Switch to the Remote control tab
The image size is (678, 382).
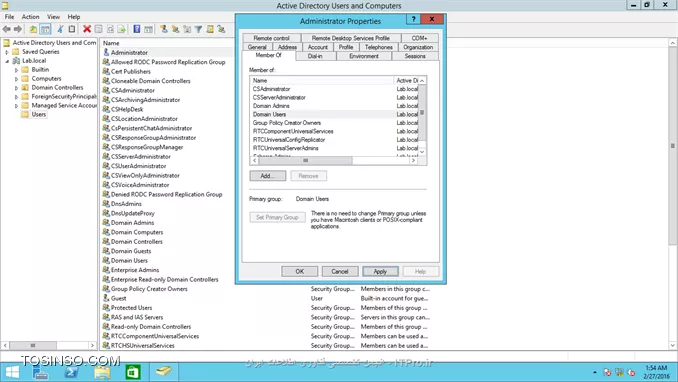tap(272, 38)
